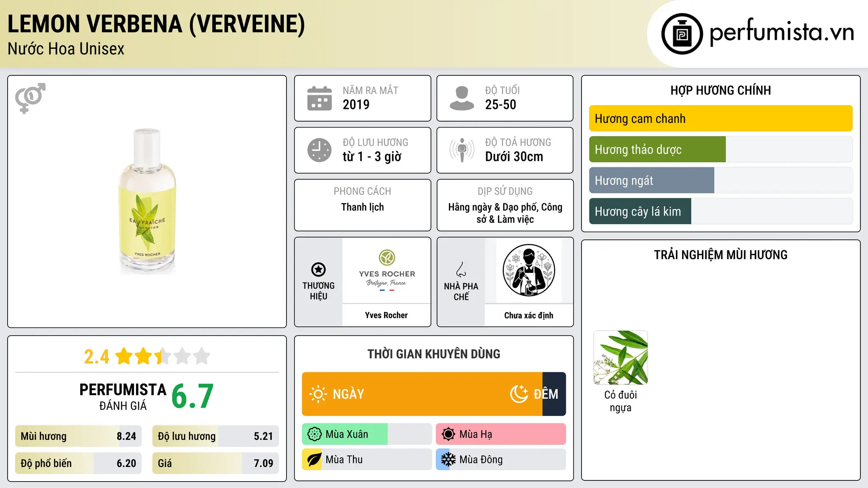Click the style value Thanh lịch
The width and height of the screenshot is (868, 488).
pyautogui.click(x=362, y=207)
